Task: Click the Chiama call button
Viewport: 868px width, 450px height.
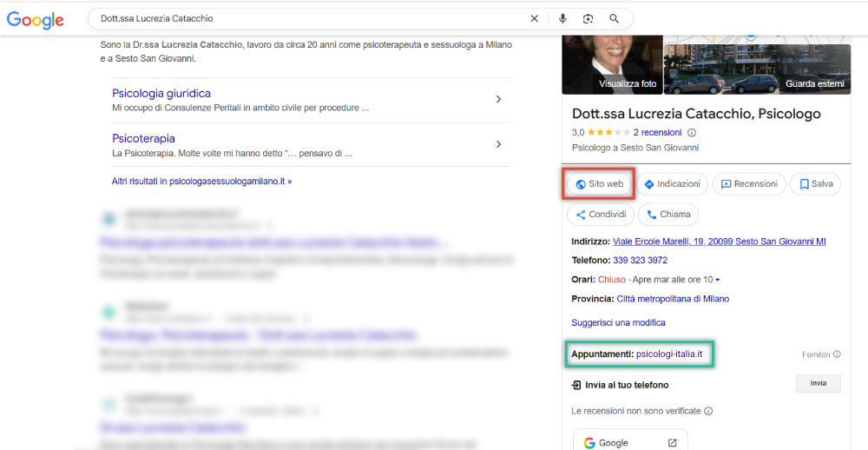Action: tap(668, 215)
